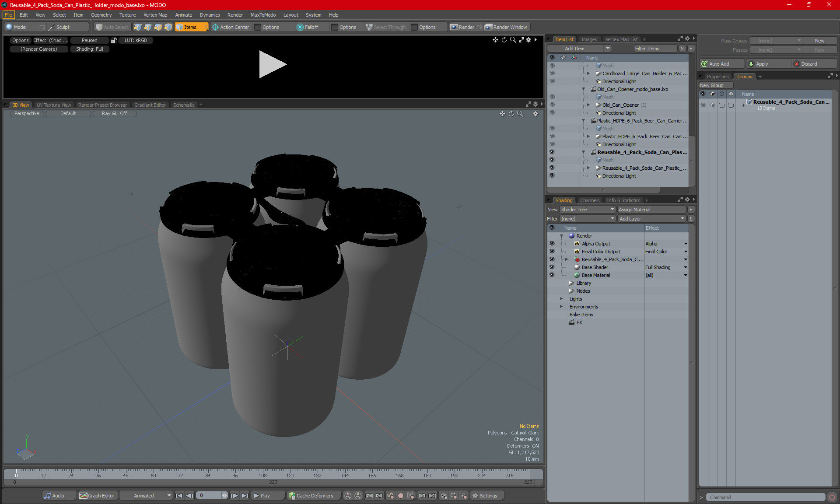Switch to UV Texture View tab
The image size is (840, 504).
tap(53, 105)
